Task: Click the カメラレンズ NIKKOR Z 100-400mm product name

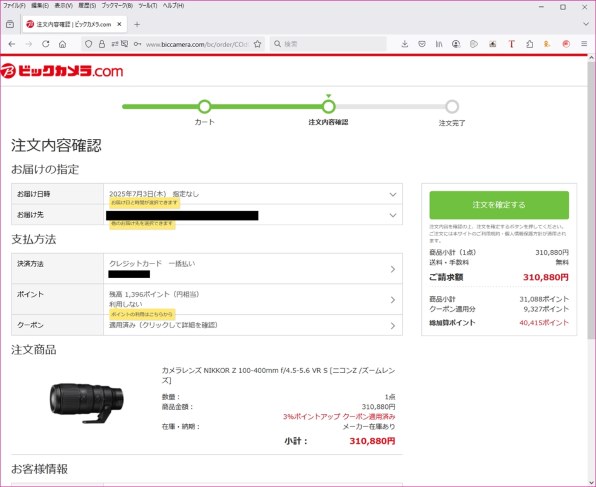Action: (x=278, y=375)
